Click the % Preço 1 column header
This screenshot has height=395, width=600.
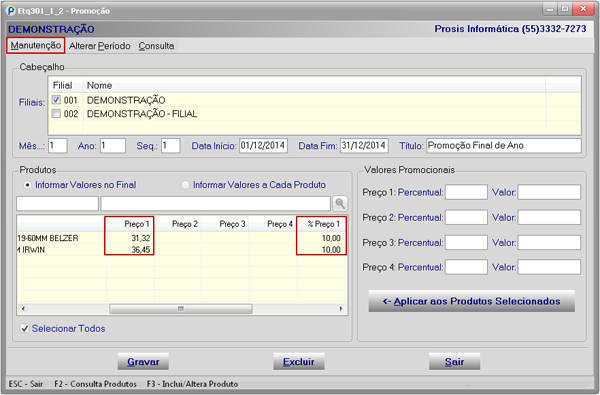pyautogui.click(x=321, y=224)
